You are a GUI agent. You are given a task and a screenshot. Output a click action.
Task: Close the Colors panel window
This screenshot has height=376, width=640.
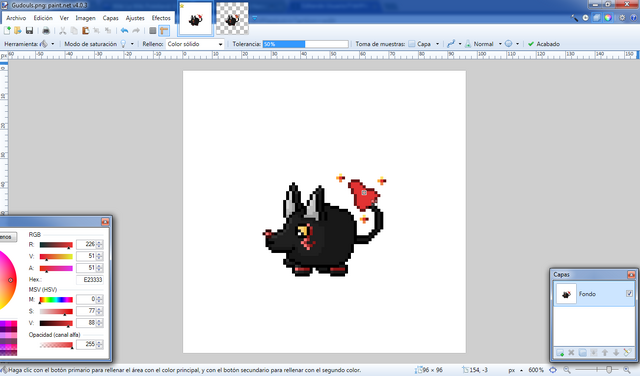pos(105,221)
